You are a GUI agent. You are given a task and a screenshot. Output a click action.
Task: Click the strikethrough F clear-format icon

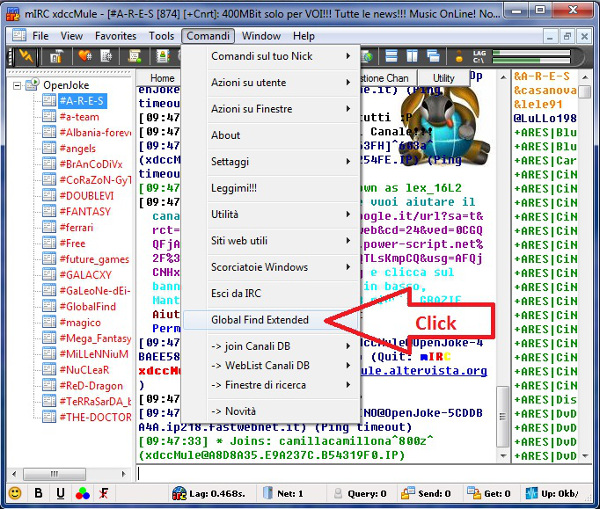(103, 493)
